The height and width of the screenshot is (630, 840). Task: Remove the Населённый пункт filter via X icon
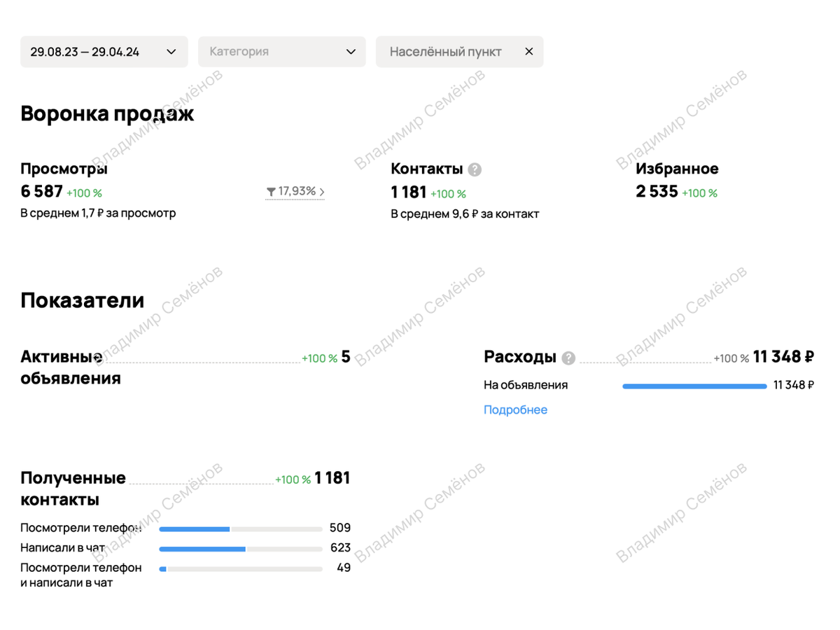coord(528,50)
